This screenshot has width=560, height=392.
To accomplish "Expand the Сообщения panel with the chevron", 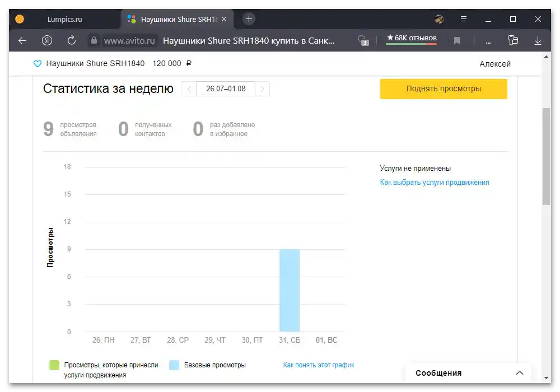I will tap(520, 373).
